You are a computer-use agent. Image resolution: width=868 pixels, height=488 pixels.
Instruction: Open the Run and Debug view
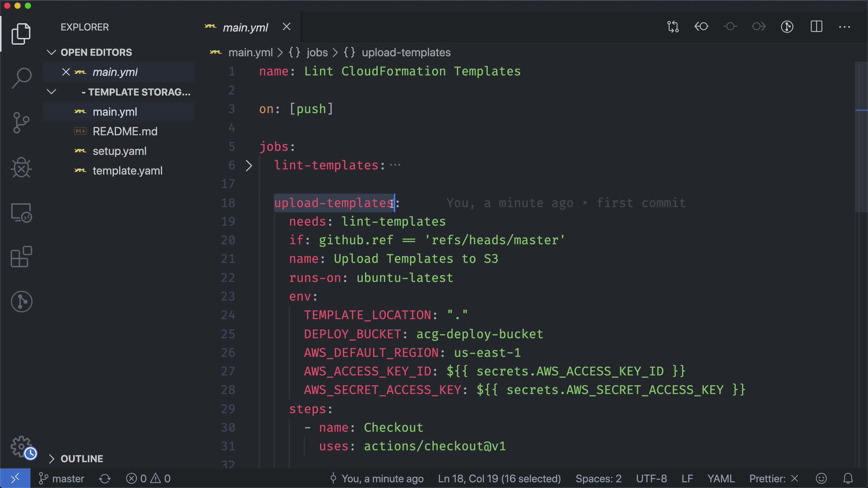pos(21,168)
